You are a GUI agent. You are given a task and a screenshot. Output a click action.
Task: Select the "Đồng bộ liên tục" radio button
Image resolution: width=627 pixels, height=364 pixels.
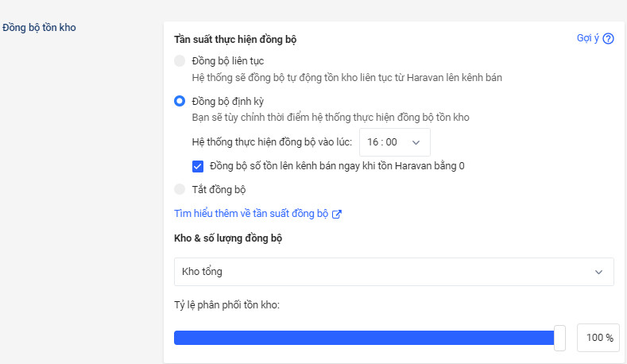click(x=180, y=61)
